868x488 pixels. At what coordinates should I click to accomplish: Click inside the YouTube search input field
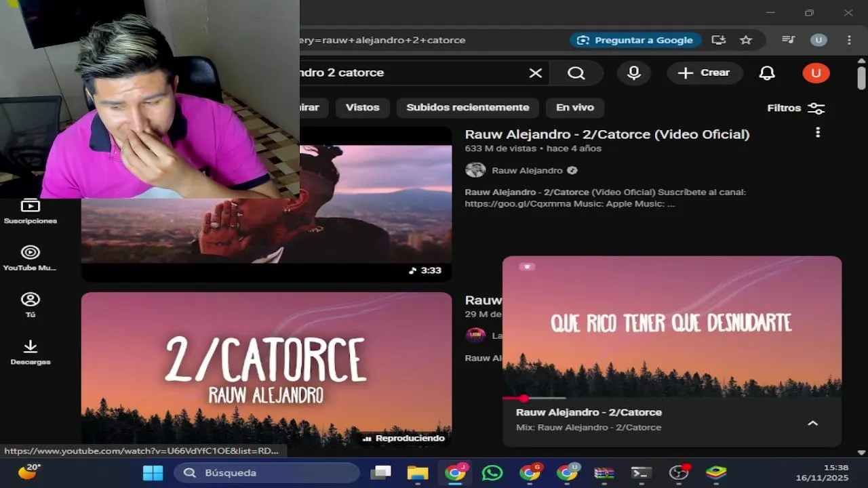[x=412, y=73]
